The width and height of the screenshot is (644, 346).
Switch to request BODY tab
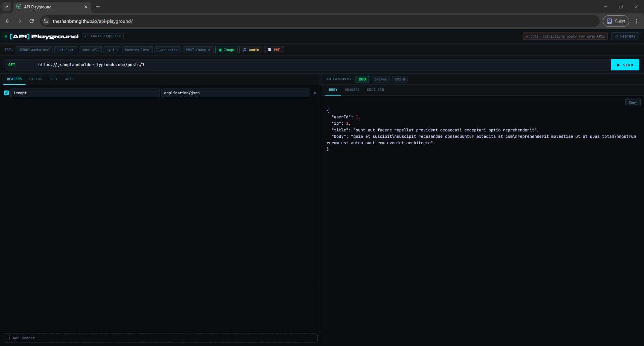[53, 79]
